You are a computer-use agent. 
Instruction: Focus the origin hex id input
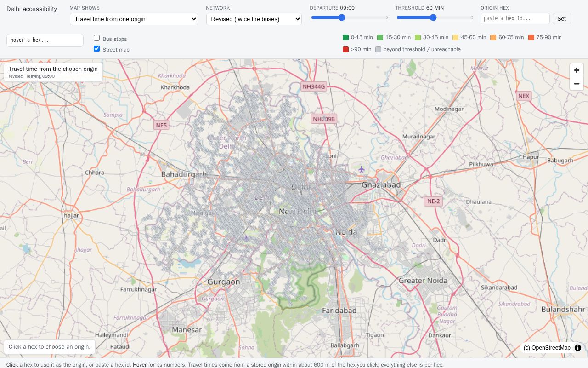point(515,18)
